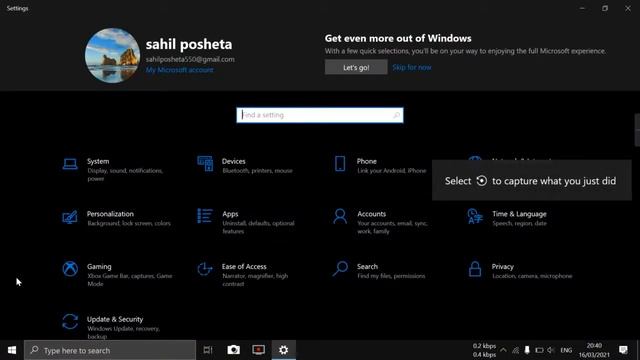Click the Privacy category title
The height and width of the screenshot is (360, 640).
point(502,267)
